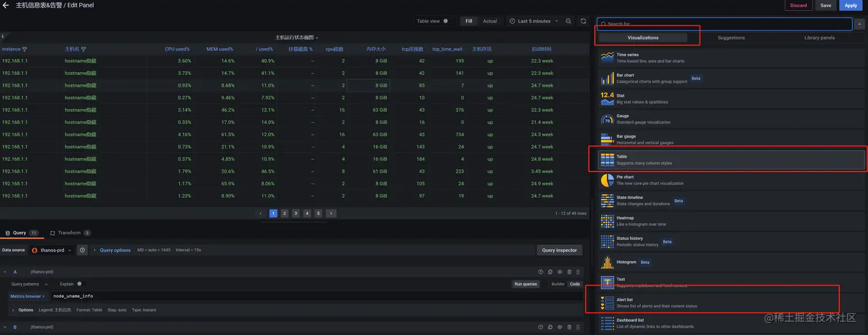Open the Query inspector
This screenshot has width=868, height=335.
click(x=559, y=250)
